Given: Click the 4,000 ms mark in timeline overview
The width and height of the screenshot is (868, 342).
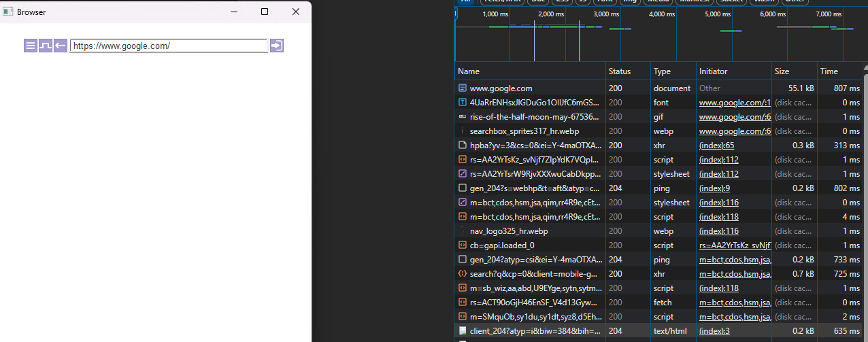Looking at the screenshot, I should coord(661,14).
